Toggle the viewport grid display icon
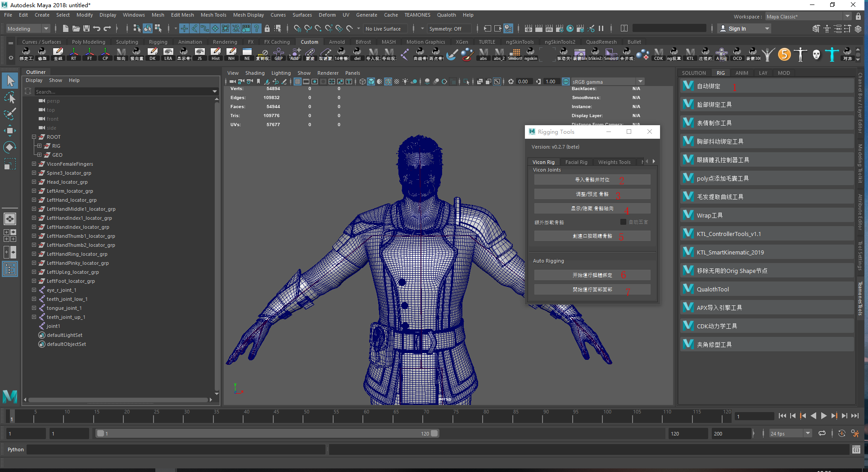Image resolution: width=868 pixels, height=472 pixels. tap(298, 82)
